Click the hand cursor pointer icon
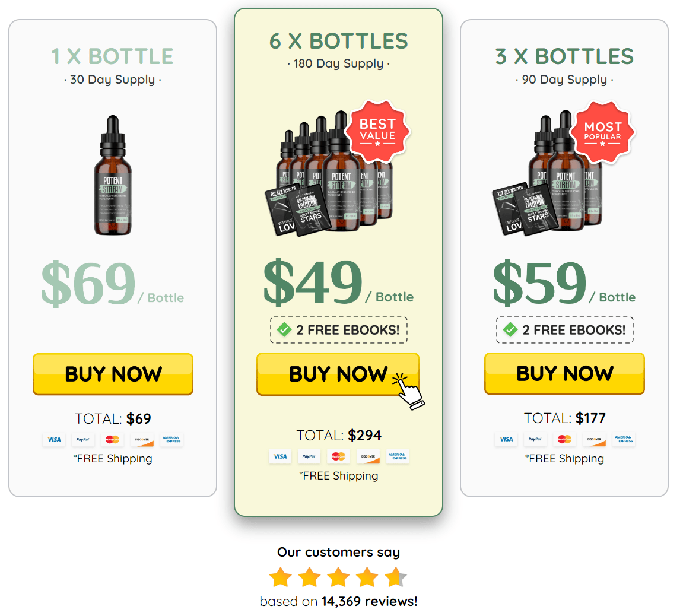 click(408, 391)
